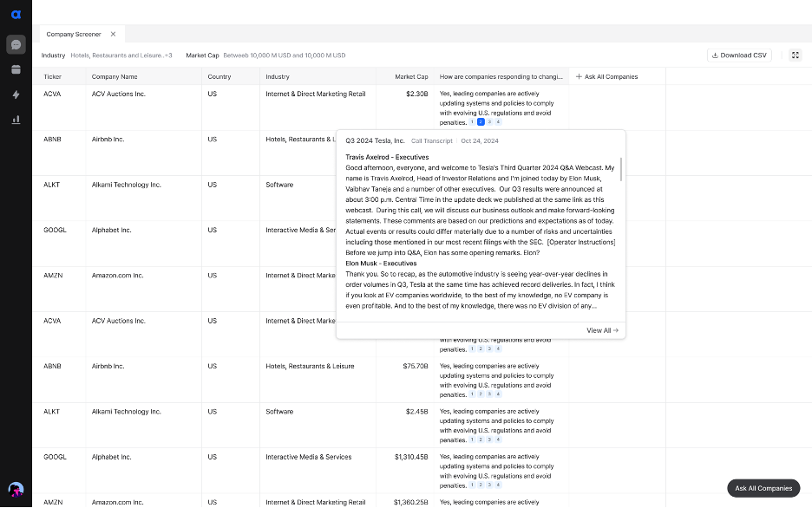This screenshot has width=812, height=508.
Task: Click the date 'Oct 24, 2024' in the popup
Action: 480,140
